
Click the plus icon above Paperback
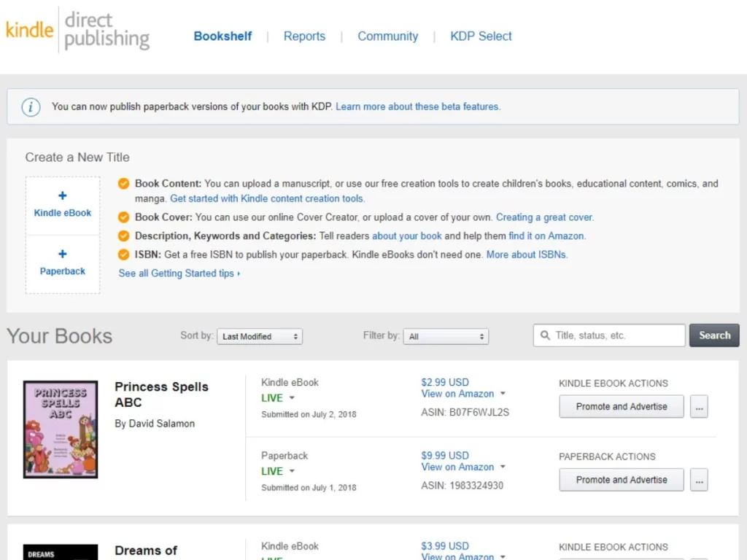(63, 254)
